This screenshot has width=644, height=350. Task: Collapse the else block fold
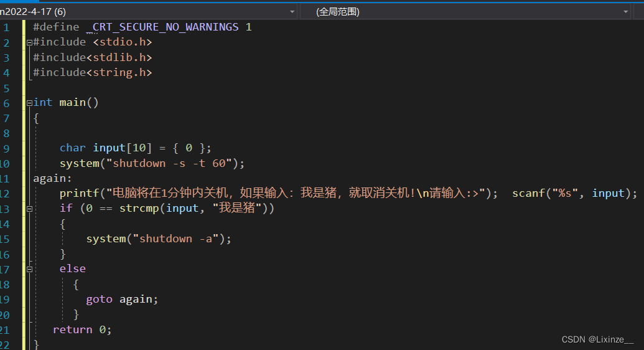pos(29,270)
